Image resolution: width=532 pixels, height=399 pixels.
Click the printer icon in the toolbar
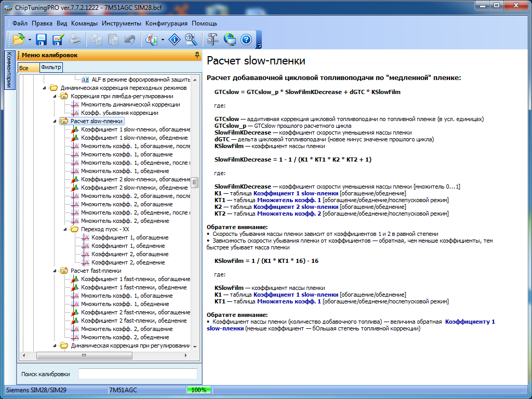point(75,39)
